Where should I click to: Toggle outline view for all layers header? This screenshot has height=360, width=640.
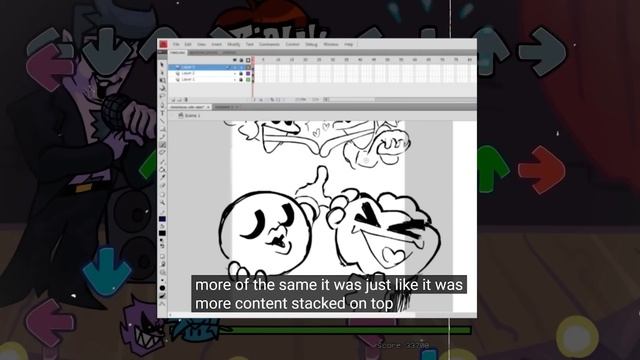coord(248,60)
